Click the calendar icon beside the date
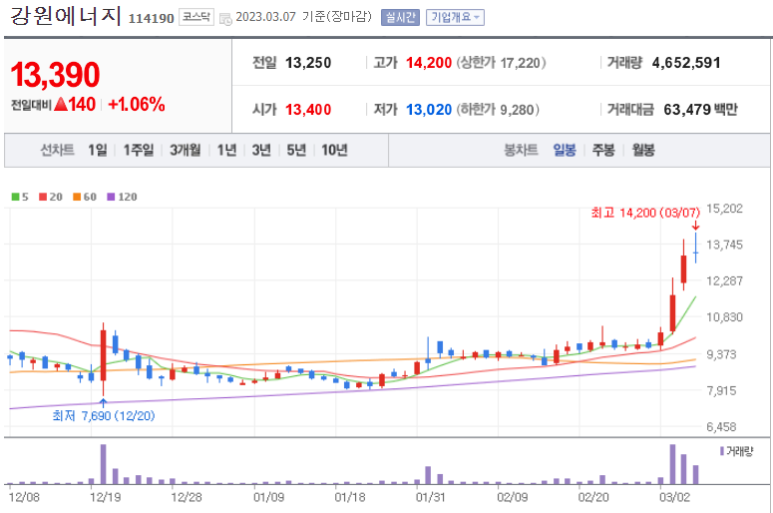Image resolution: width=773 pixels, height=513 pixels. (x=225, y=19)
